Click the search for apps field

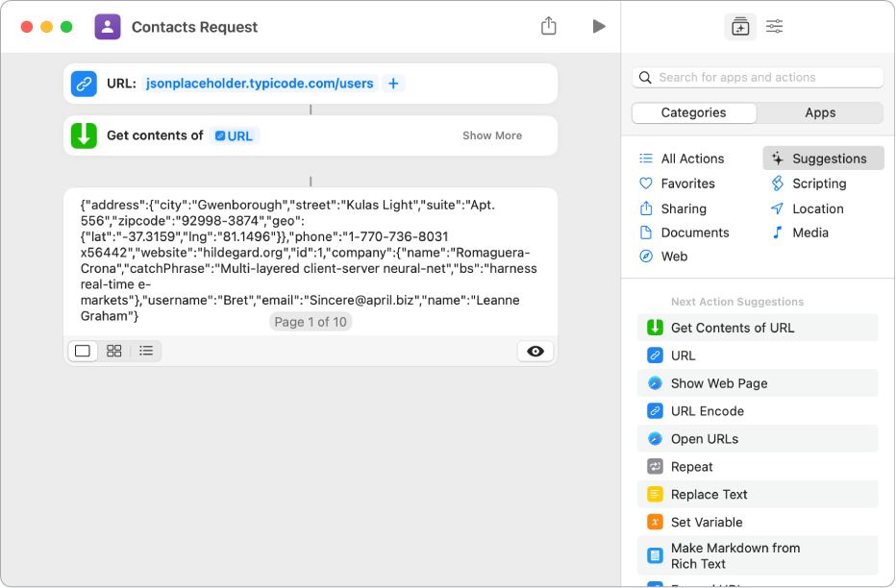click(x=758, y=77)
